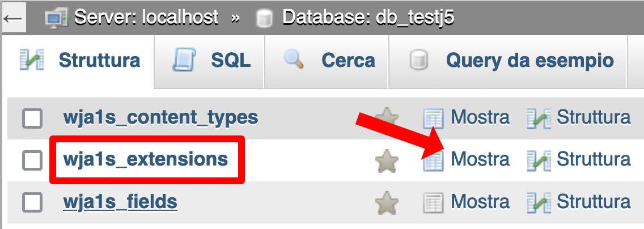Viewport: 644px width, 229px height.
Task: Click the db_testj5 database icon
Action: tap(264, 18)
